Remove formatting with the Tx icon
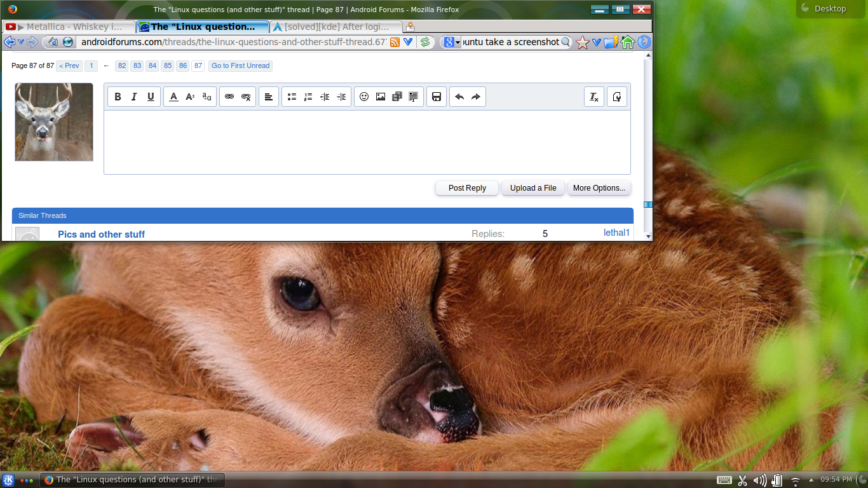 pyautogui.click(x=594, y=97)
